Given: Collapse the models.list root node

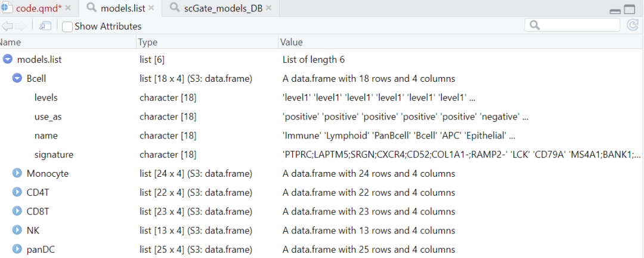Looking at the screenshot, I should (7, 60).
